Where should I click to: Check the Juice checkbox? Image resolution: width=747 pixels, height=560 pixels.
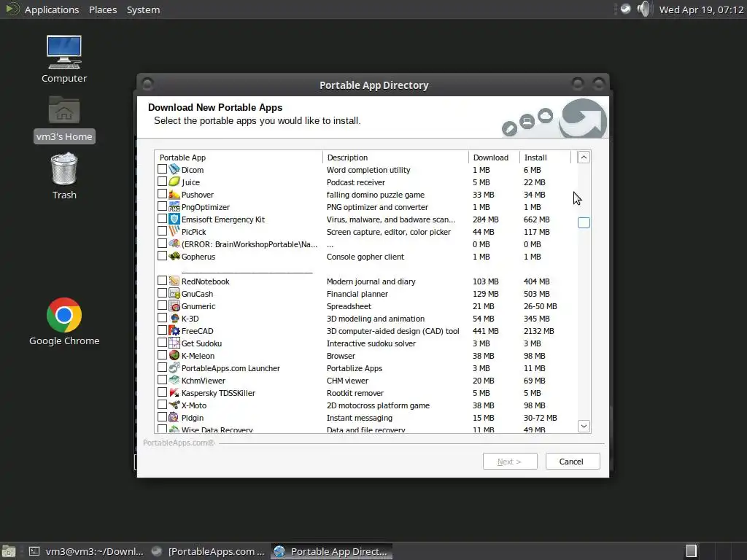pos(162,182)
